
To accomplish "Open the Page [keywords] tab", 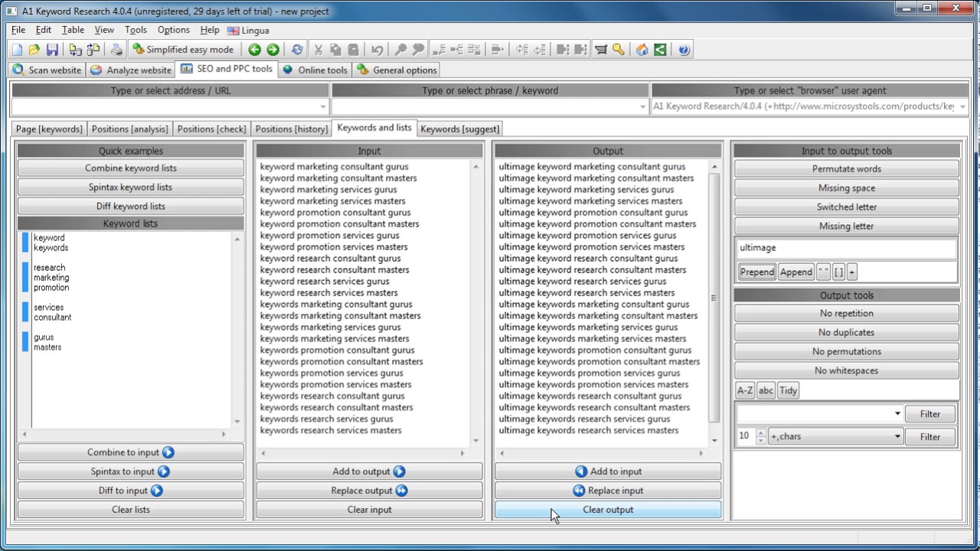I will (x=49, y=129).
